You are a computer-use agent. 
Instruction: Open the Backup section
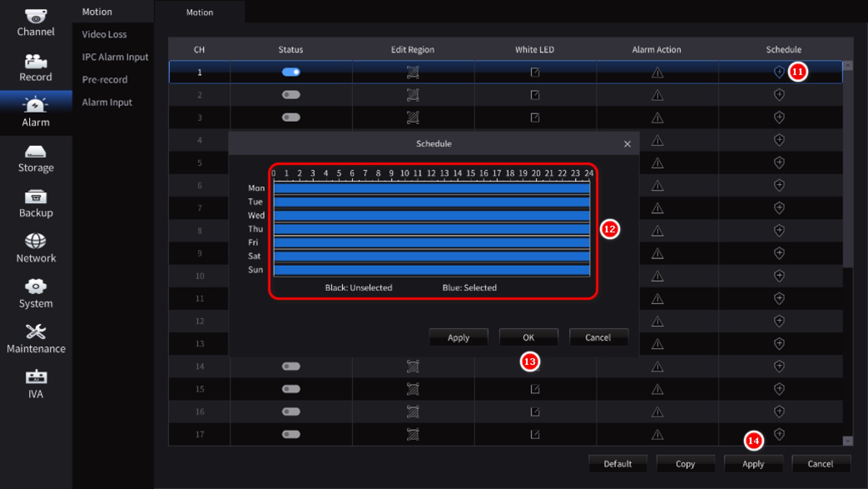36,204
